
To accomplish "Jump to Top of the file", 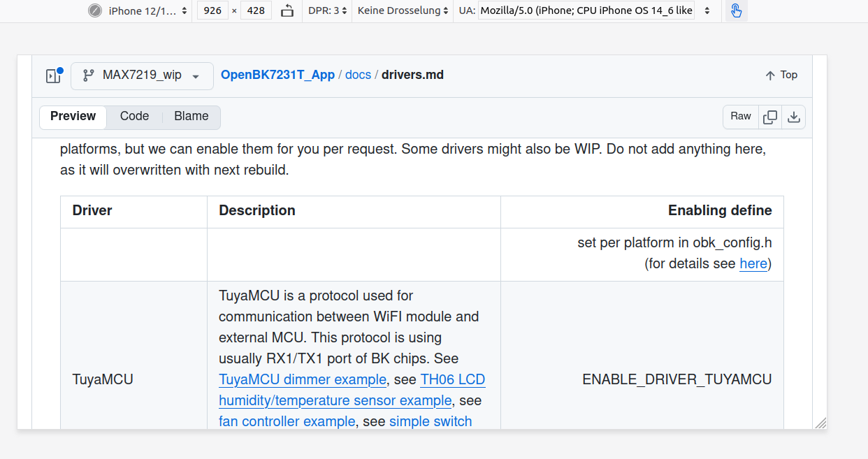I will click(x=781, y=75).
